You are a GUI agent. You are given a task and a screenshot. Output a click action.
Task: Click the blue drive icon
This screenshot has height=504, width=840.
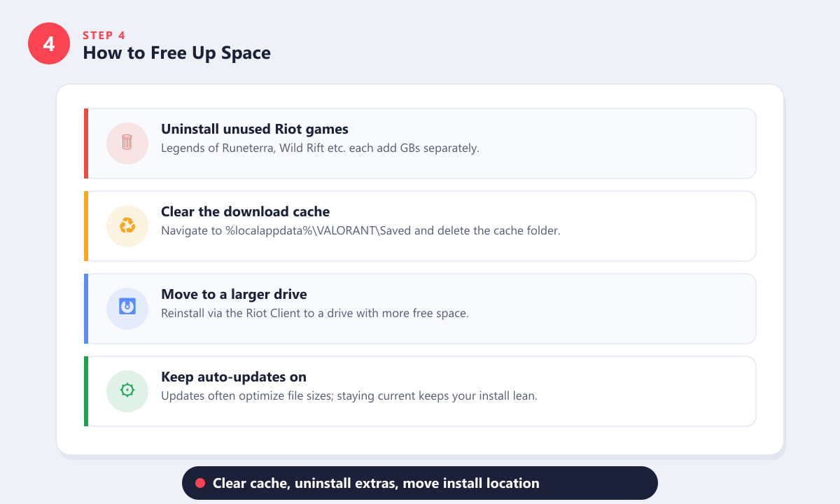pos(127,309)
